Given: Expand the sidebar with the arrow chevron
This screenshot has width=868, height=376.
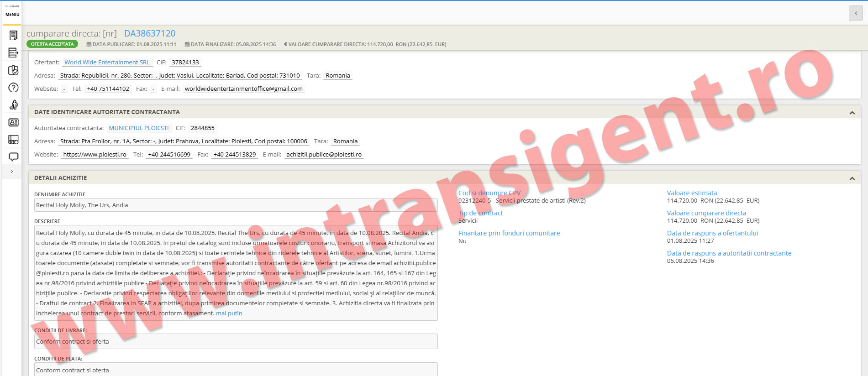Looking at the screenshot, I should click(12, 172).
